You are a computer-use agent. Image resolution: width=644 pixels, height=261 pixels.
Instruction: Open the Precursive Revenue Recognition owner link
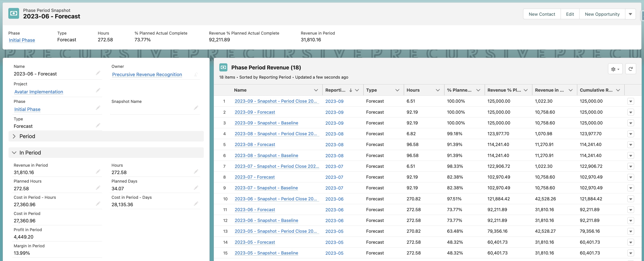tap(147, 74)
